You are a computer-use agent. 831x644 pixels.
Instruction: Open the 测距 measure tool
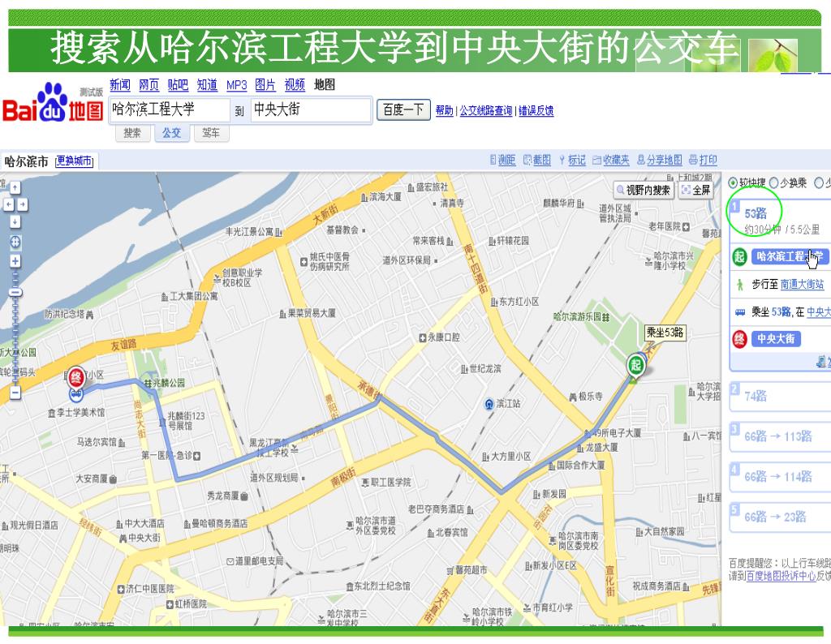502,160
